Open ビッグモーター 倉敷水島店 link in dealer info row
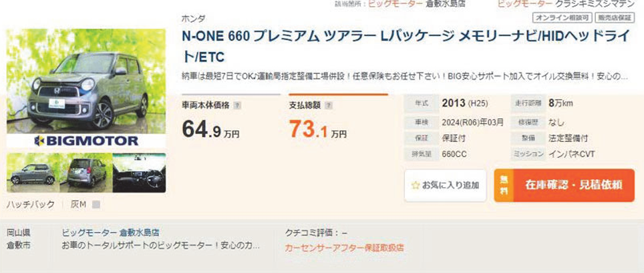 pos(110,233)
